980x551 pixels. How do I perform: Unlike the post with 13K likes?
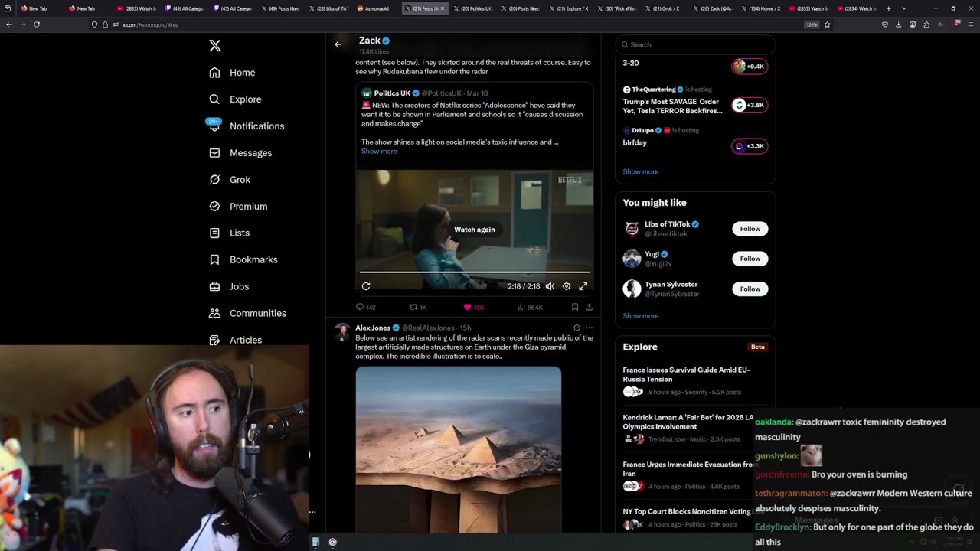(x=474, y=307)
